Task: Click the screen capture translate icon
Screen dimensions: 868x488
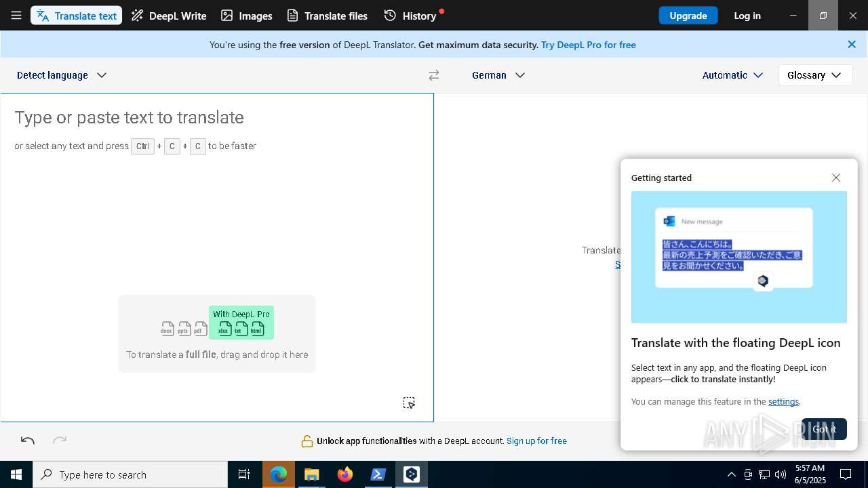Action: click(x=409, y=403)
